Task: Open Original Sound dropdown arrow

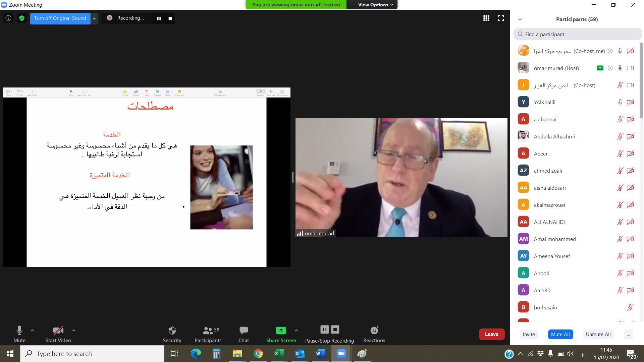Action: point(95,18)
